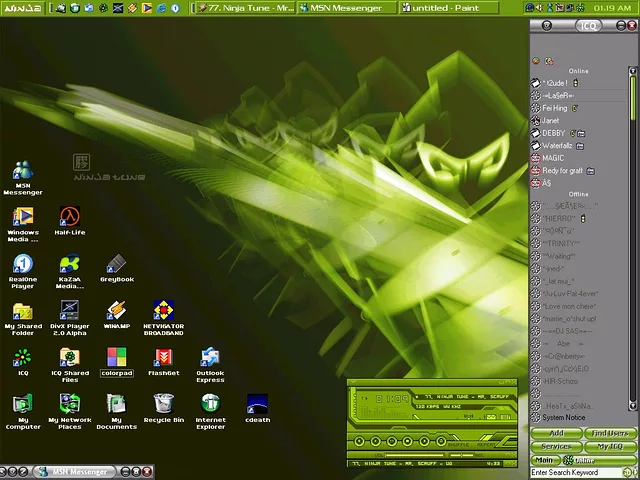The width and height of the screenshot is (640, 480).
Task: Click the Add button in ICQ
Action: (x=556, y=433)
